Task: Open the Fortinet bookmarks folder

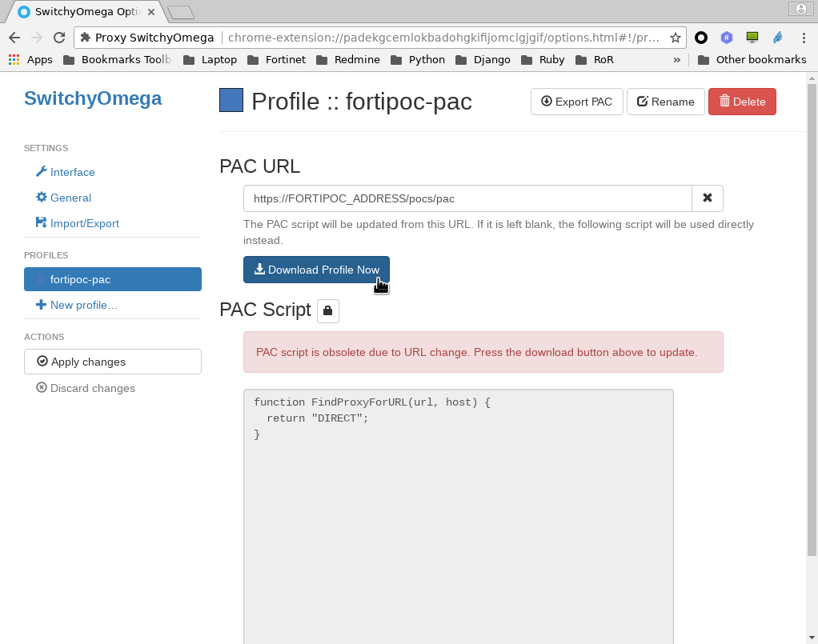Action: tap(276, 60)
